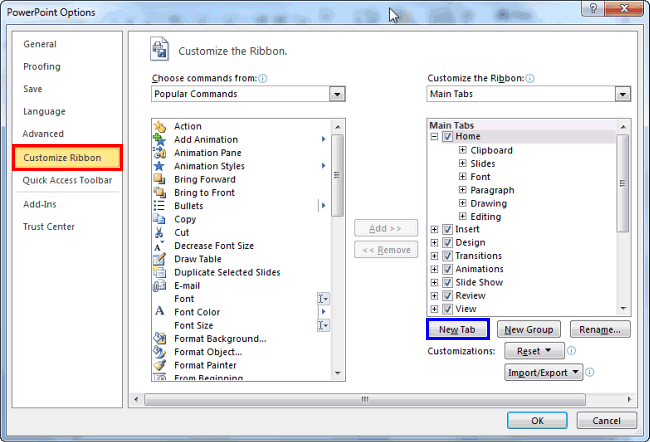Click the Bullets list icon
The image size is (650, 442).
(x=160, y=206)
